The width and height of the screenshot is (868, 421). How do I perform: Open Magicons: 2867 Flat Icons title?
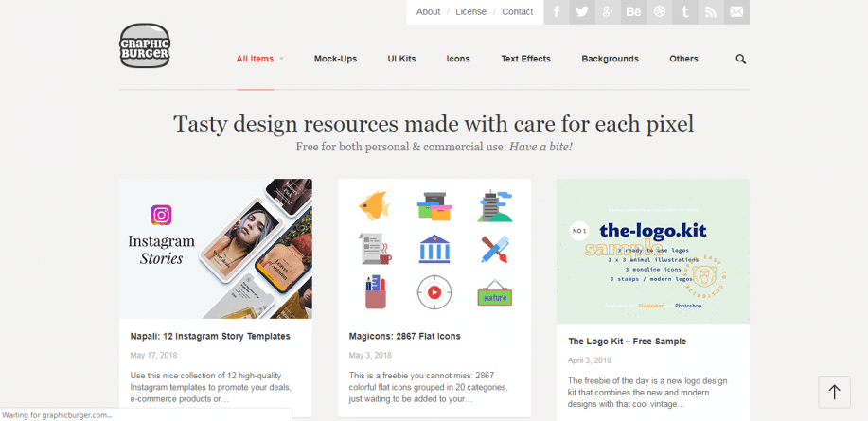(x=405, y=336)
